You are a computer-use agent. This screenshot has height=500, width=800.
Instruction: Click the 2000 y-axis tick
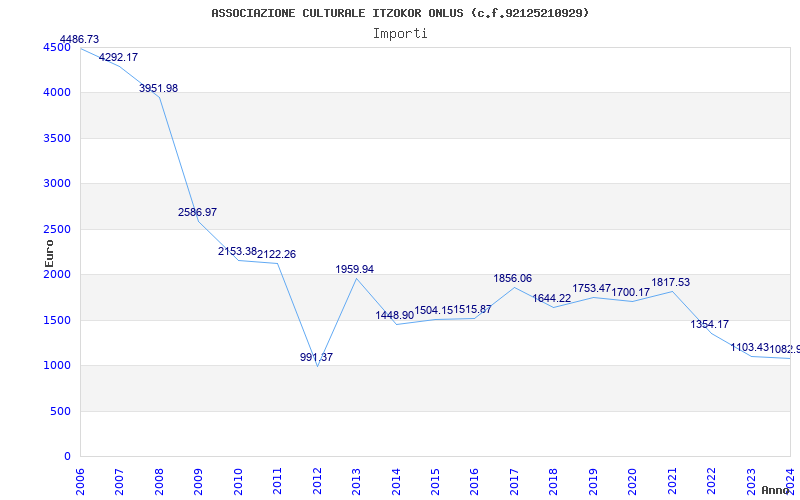click(x=57, y=274)
